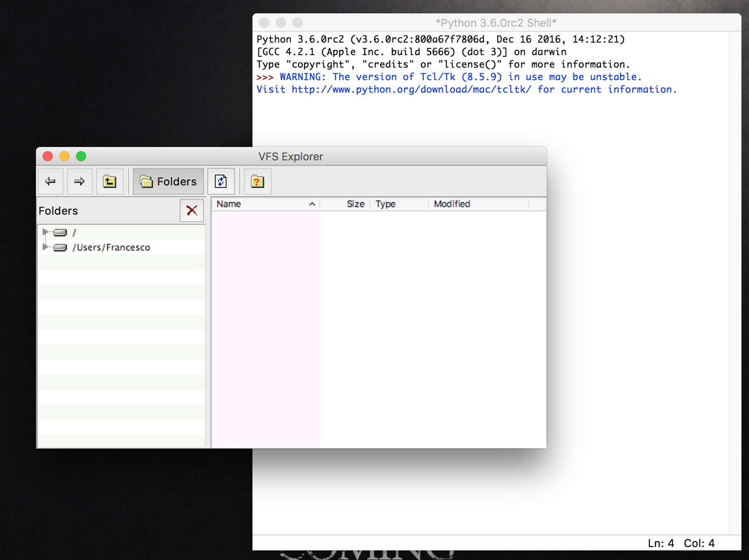Expand the root / tree node
Image resolution: width=749 pixels, height=560 pixels.
click(45, 232)
